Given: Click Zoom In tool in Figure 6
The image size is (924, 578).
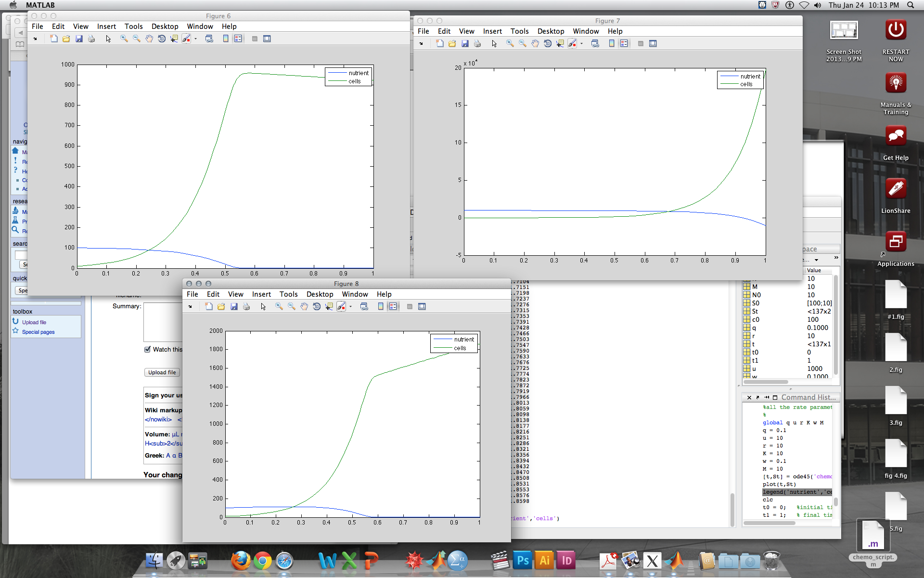Looking at the screenshot, I should 124,39.
